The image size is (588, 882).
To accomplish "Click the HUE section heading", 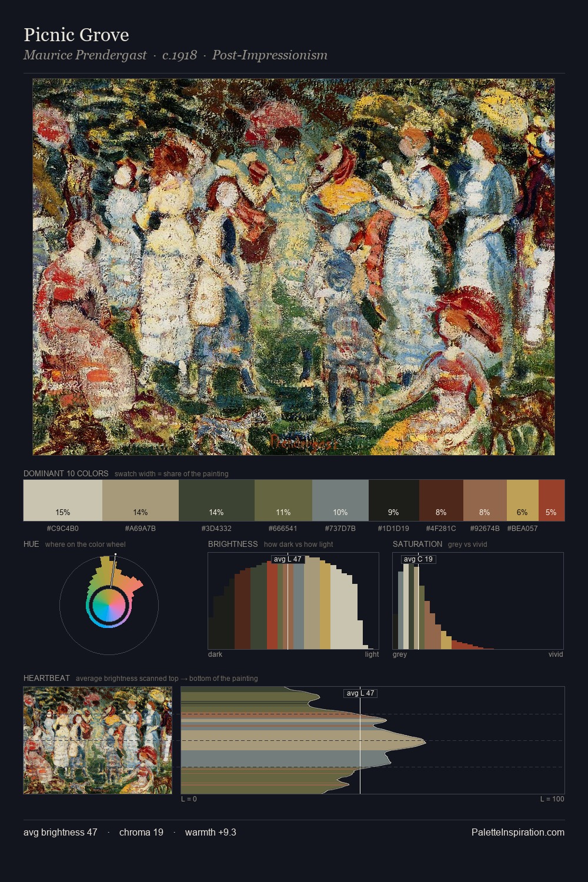I will (31, 544).
